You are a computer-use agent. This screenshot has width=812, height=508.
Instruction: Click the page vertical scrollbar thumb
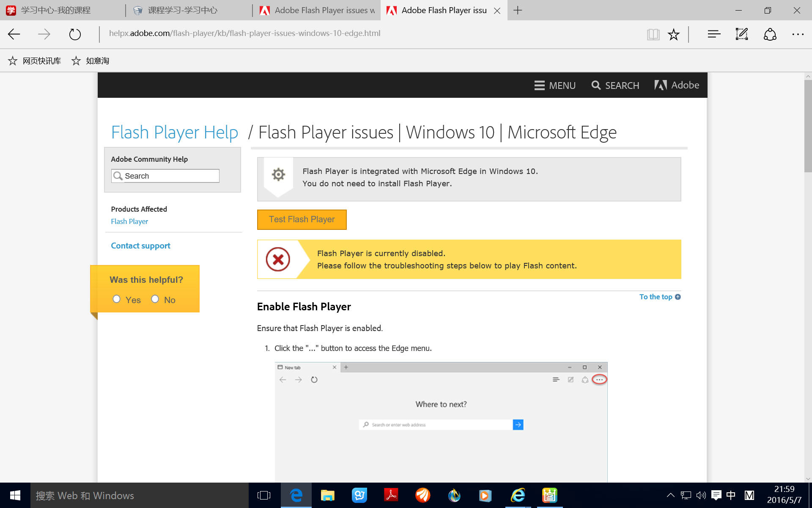tap(808, 126)
